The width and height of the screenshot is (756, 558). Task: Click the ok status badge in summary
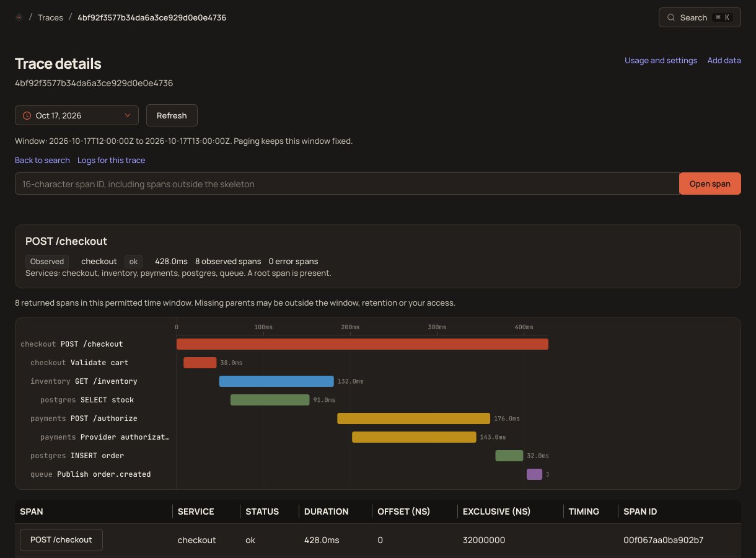133,262
